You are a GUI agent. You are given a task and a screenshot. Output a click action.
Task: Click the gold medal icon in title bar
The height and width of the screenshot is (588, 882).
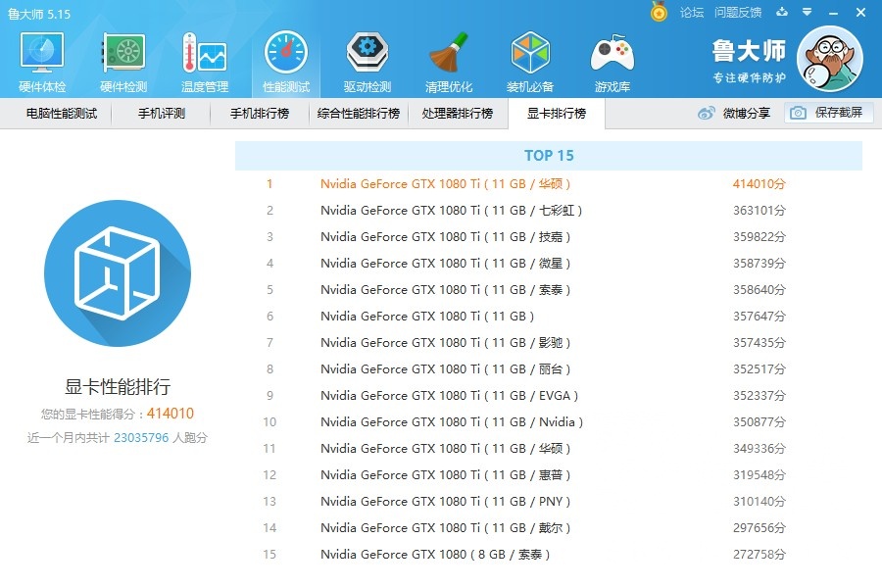pyautogui.click(x=657, y=13)
